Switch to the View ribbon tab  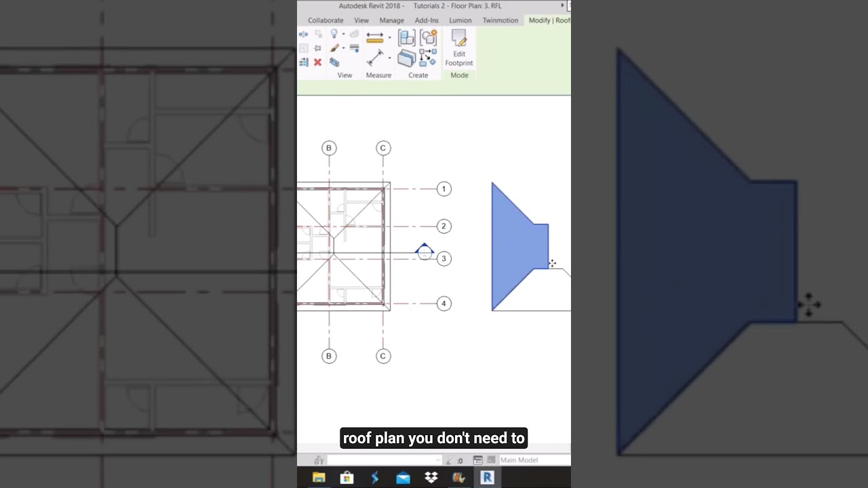click(361, 20)
